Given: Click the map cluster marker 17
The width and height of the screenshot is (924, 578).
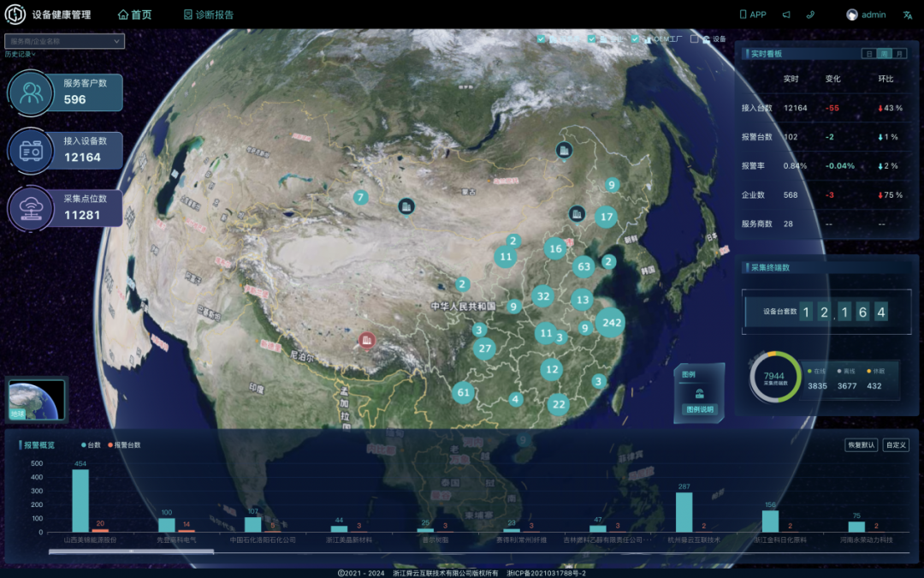Looking at the screenshot, I should coord(607,217).
